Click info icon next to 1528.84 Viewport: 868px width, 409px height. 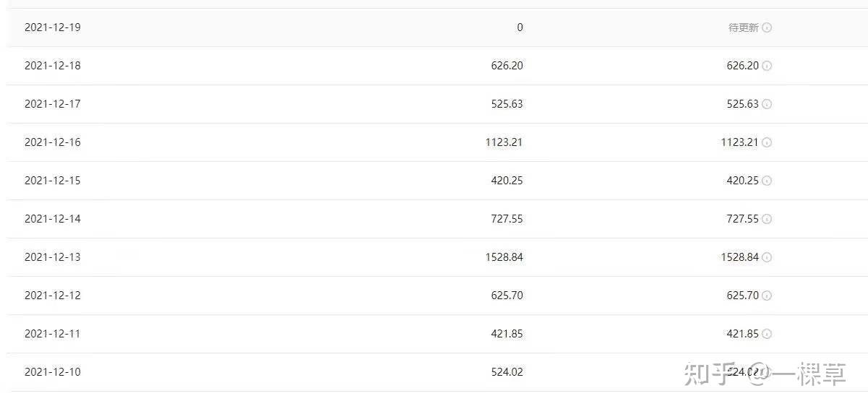click(767, 257)
